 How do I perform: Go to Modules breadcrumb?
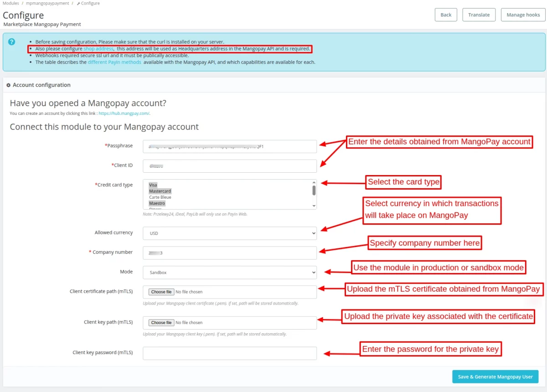click(x=11, y=3)
